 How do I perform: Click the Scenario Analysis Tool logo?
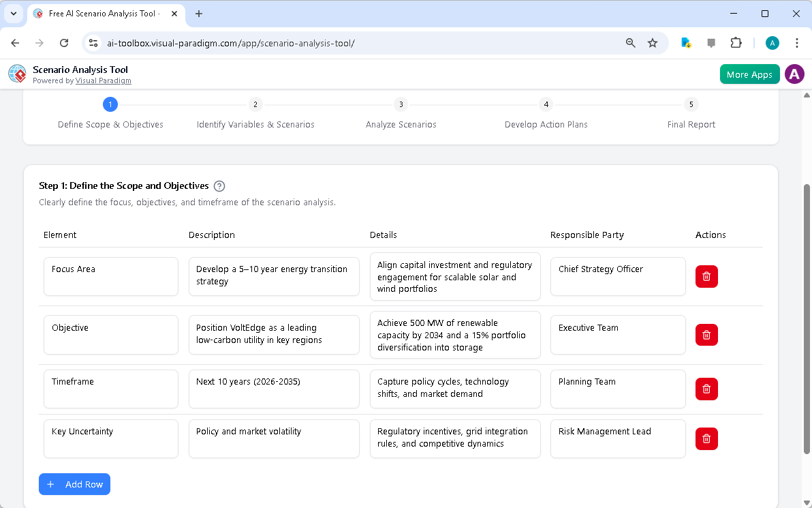pos(16,74)
